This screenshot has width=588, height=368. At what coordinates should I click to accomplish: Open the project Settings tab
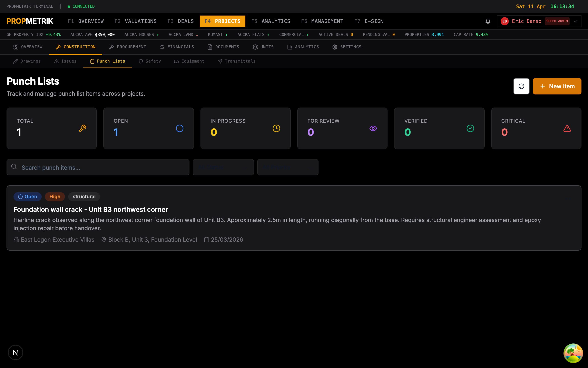tap(347, 47)
